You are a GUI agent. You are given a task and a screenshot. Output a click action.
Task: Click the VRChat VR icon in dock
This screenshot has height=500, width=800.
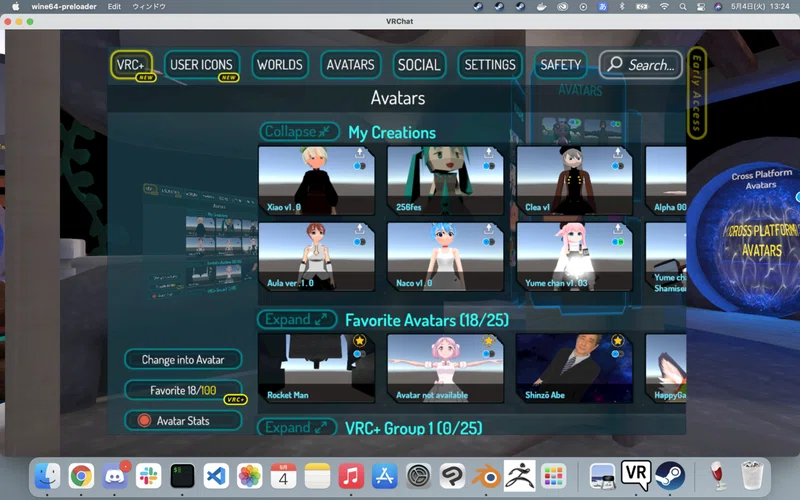(x=636, y=475)
